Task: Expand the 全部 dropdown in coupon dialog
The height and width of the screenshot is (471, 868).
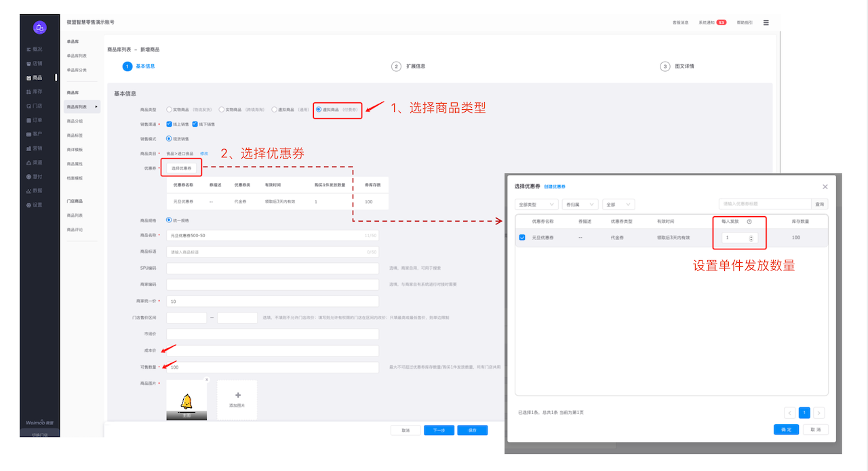Action: pos(618,204)
